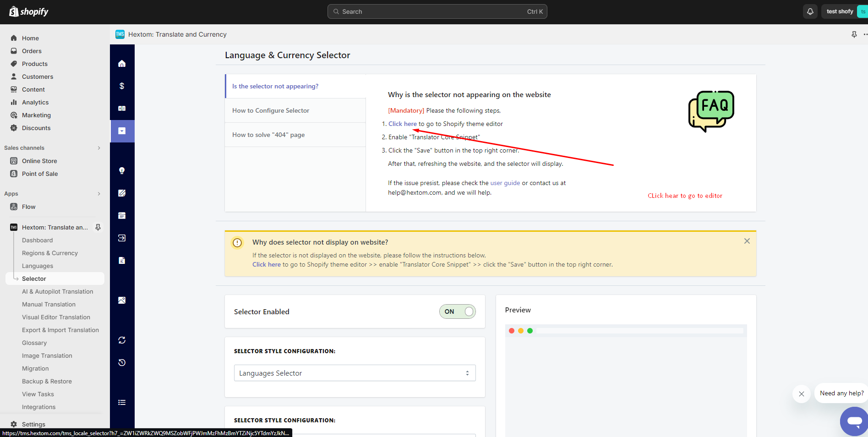The height and width of the screenshot is (437, 868).
Task: Open the notifications bell
Action: click(x=810, y=11)
